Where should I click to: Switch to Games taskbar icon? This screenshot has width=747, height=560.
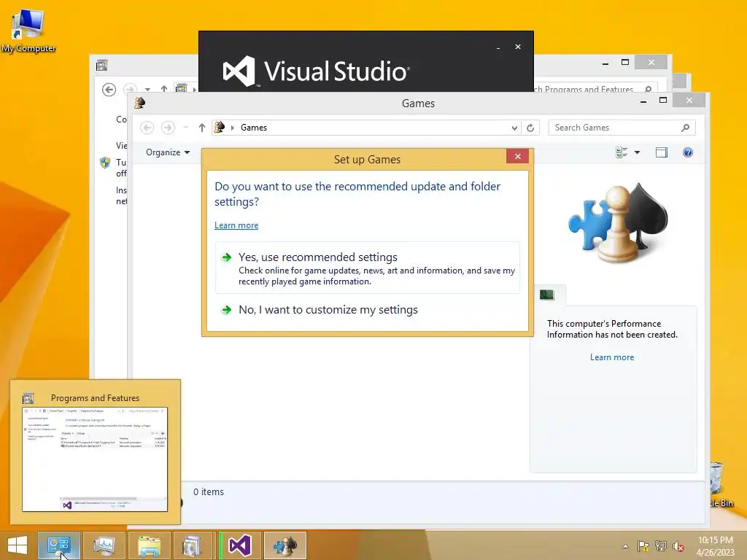tap(285, 545)
